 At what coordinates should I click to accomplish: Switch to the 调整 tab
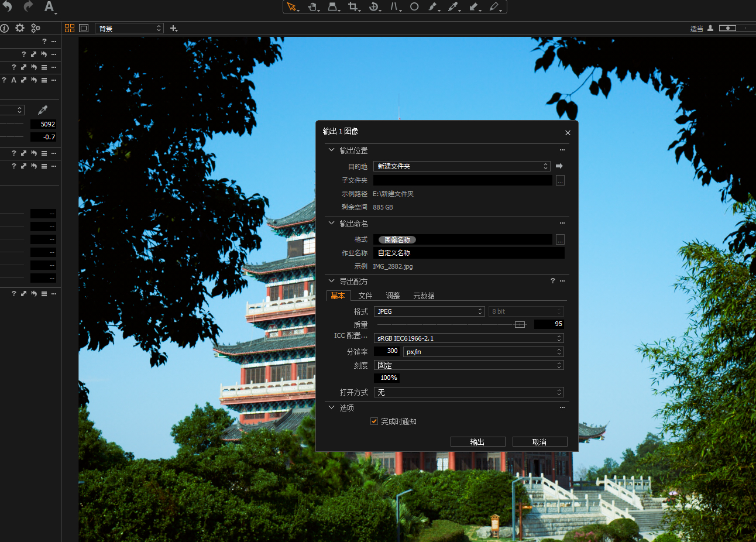[x=393, y=296]
